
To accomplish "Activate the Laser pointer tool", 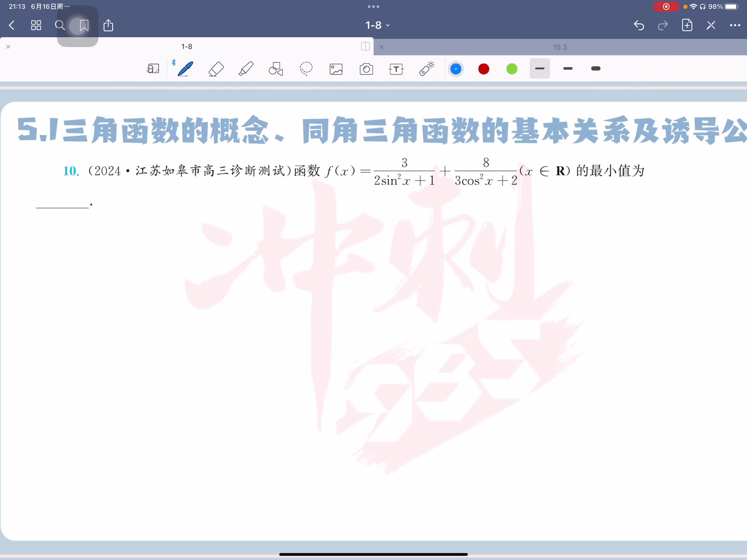I will (x=427, y=69).
